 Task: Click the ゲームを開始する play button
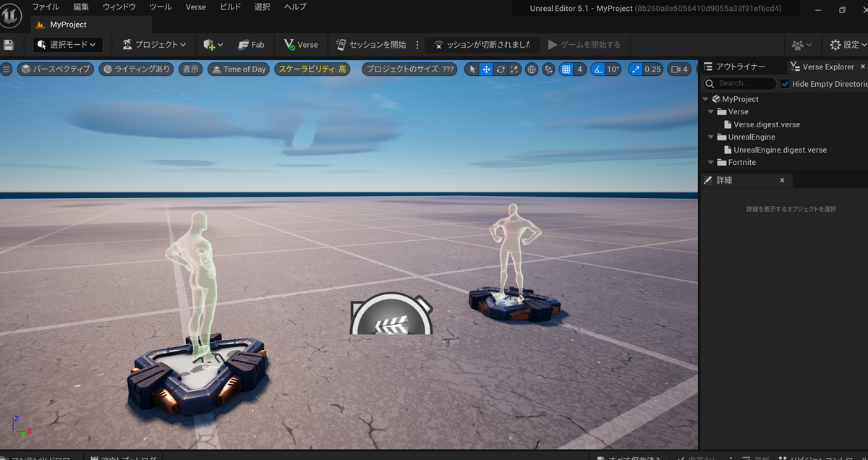(x=584, y=45)
